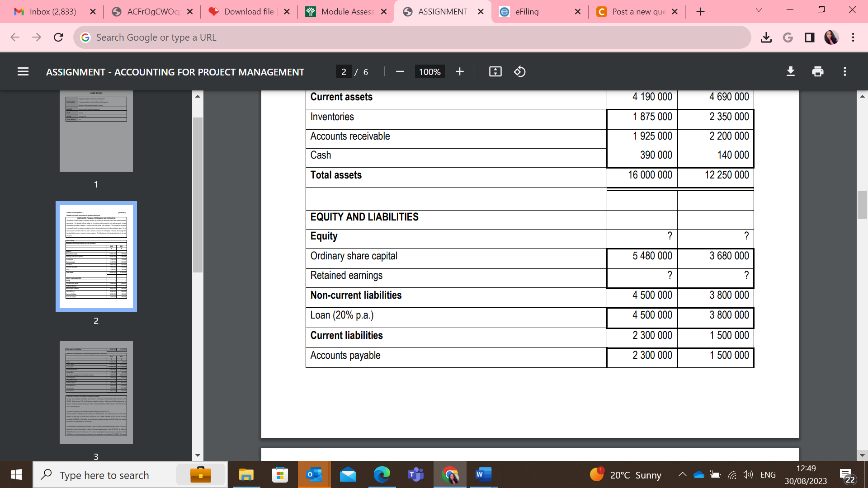This screenshot has width=868, height=488.
Task: Switch to Module Assessment tab
Action: (x=347, y=12)
